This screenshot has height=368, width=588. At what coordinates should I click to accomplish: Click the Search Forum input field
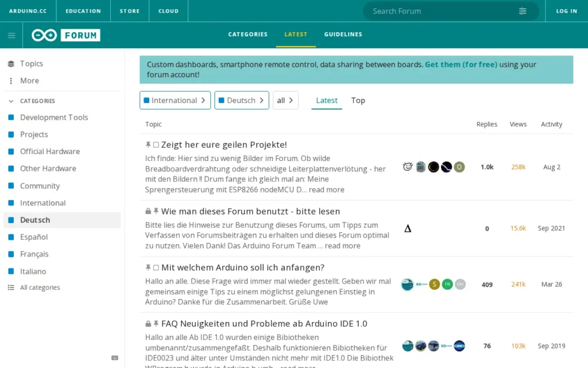tap(443, 11)
